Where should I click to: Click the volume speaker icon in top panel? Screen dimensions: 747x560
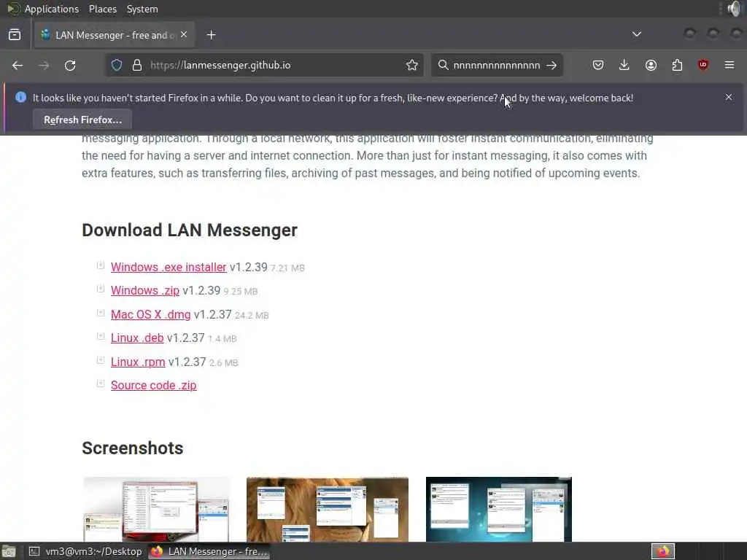tap(735, 9)
